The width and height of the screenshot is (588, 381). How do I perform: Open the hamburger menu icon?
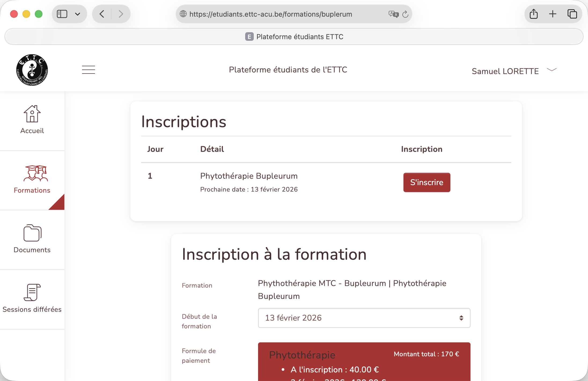88,70
